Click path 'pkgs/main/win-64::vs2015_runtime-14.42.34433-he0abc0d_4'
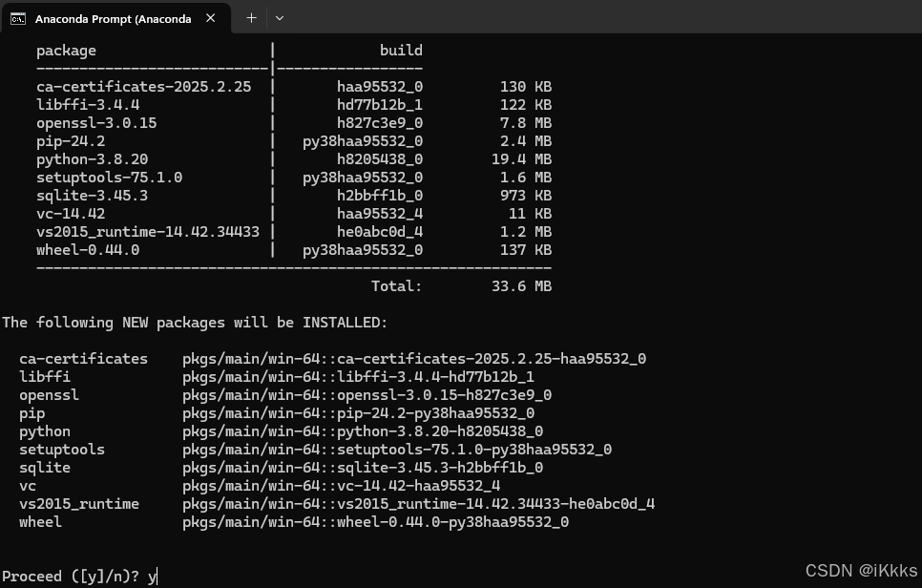 (x=419, y=505)
